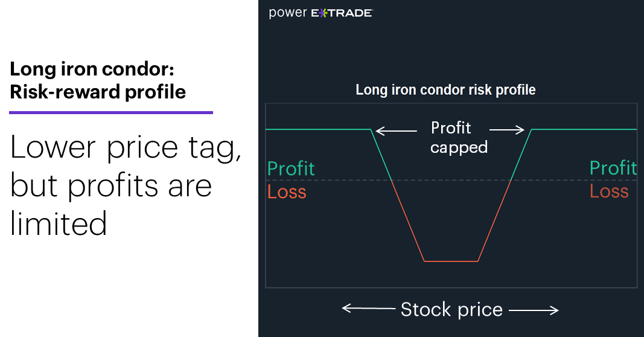Click the power E*TRADE logo
Screen dimensions: 644x337
(x=320, y=13)
